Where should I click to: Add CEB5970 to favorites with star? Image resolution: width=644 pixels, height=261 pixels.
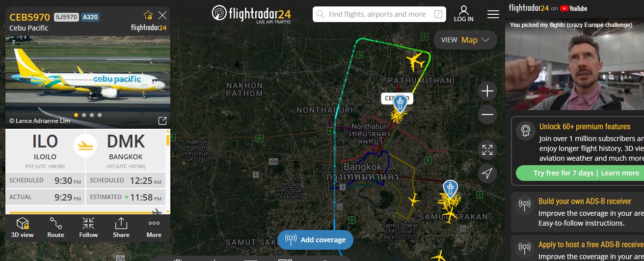[x=148, y=15]
